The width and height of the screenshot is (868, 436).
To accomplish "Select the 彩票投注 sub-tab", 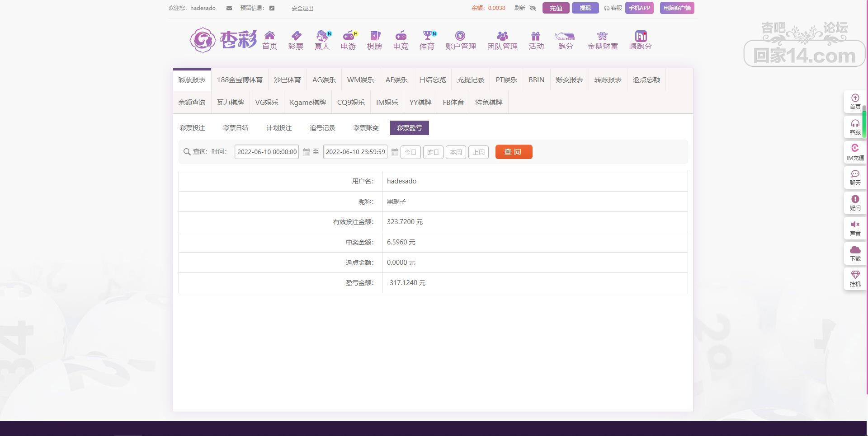I will coord(192,128).
